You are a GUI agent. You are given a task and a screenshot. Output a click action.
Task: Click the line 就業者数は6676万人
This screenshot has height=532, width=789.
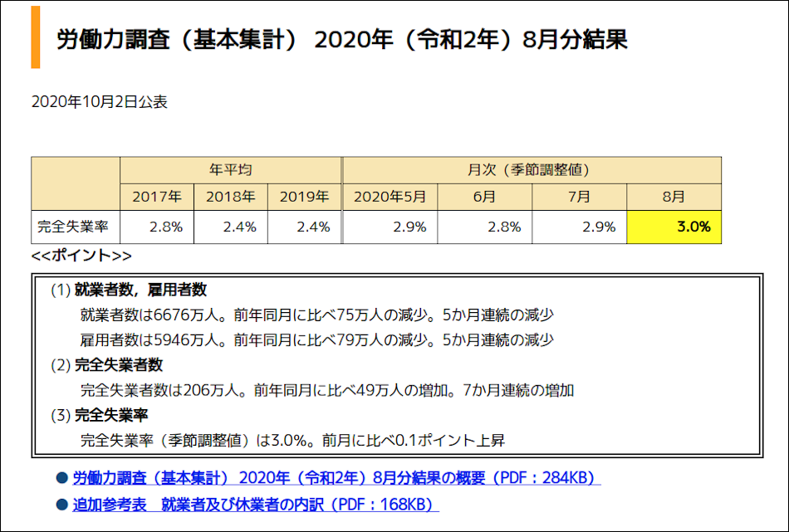point(317,315)
